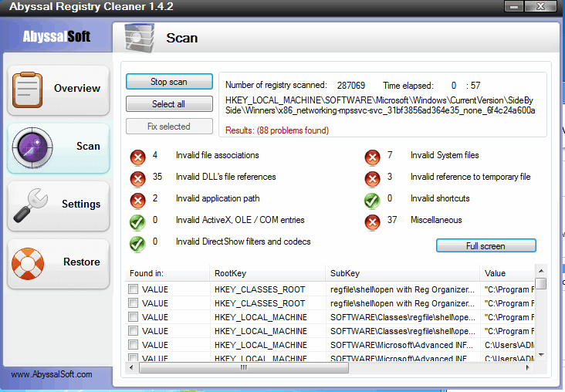Screen dimensions: 565x392
Task: Close the Abyssal Registry Cleaner window
Action: (540, 6)
